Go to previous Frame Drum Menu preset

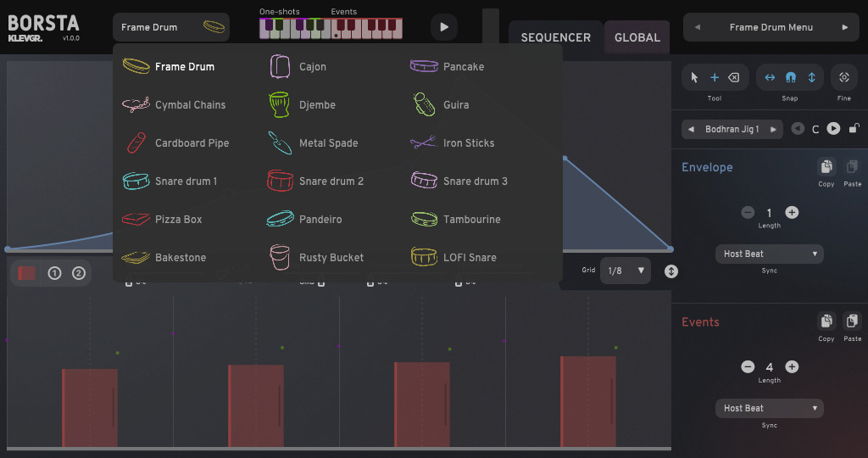[x=698, y=27]
